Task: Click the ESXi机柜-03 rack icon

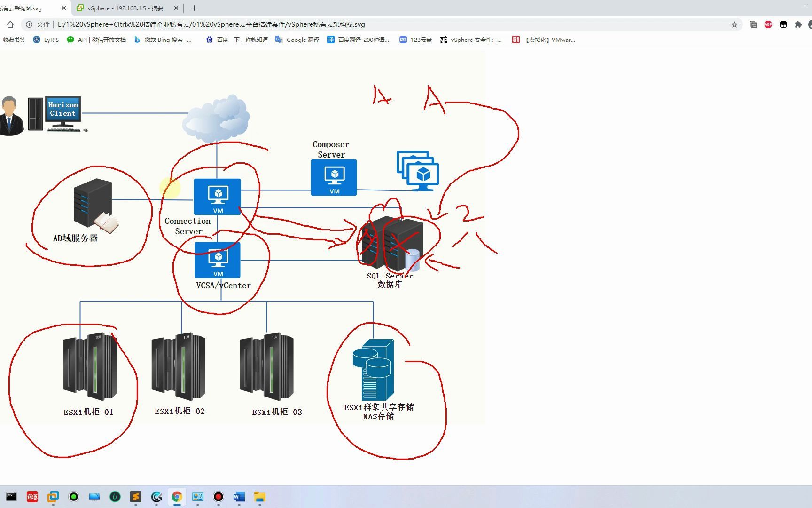Action: 267,366
